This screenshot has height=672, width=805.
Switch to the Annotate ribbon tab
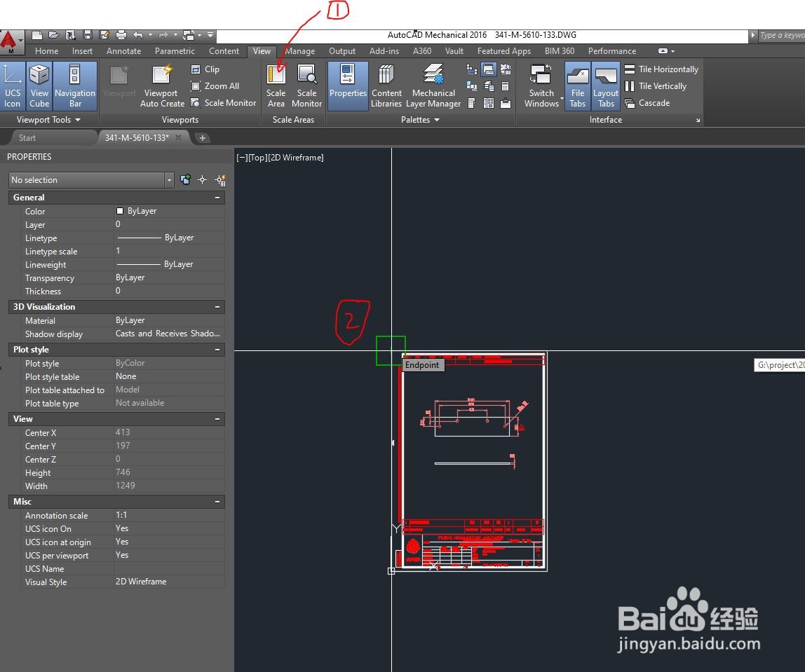(123, 50)
